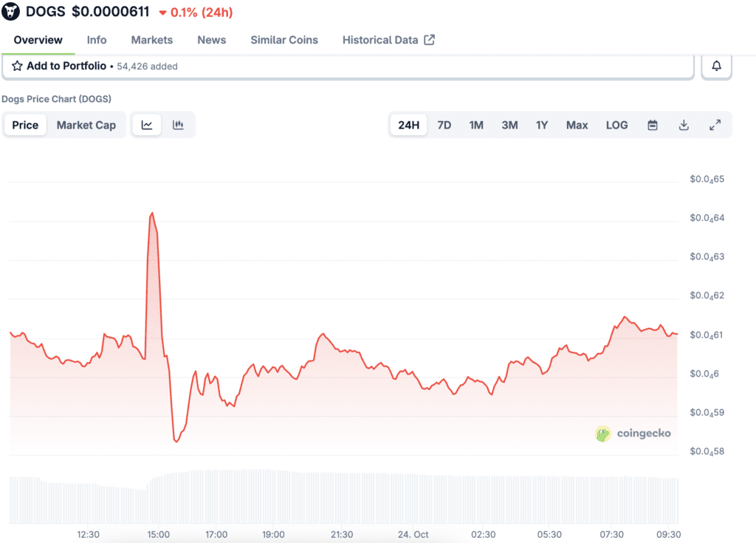Click the DOGS coin logo
Screen dimensions: 756x543
(12, 12)
